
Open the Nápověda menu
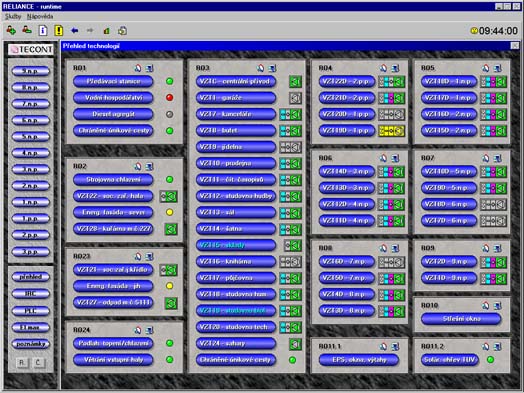40,16
